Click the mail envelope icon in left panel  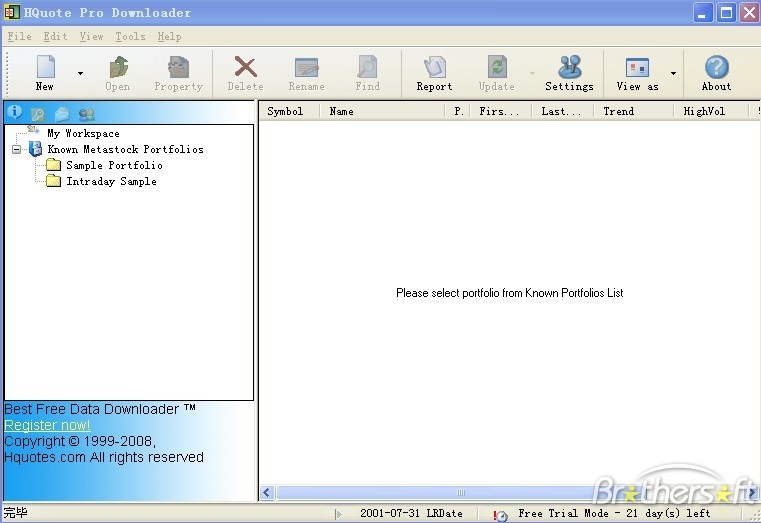[x=62, y=114]
